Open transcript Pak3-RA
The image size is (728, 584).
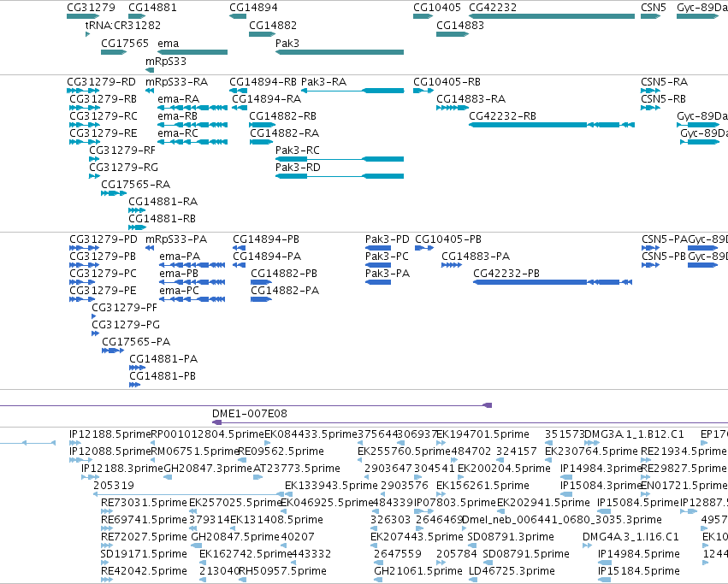(x=323, y=82)
